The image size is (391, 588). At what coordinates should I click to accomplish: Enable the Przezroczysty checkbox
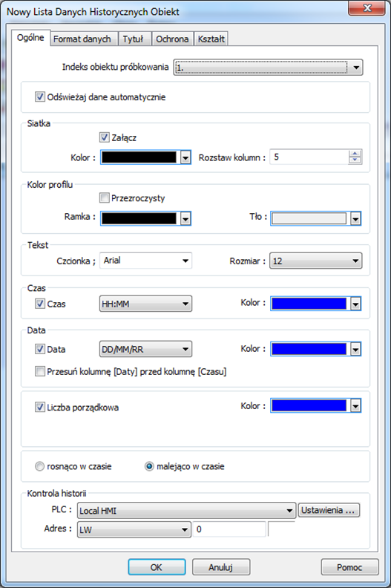[x=104, y=197]
